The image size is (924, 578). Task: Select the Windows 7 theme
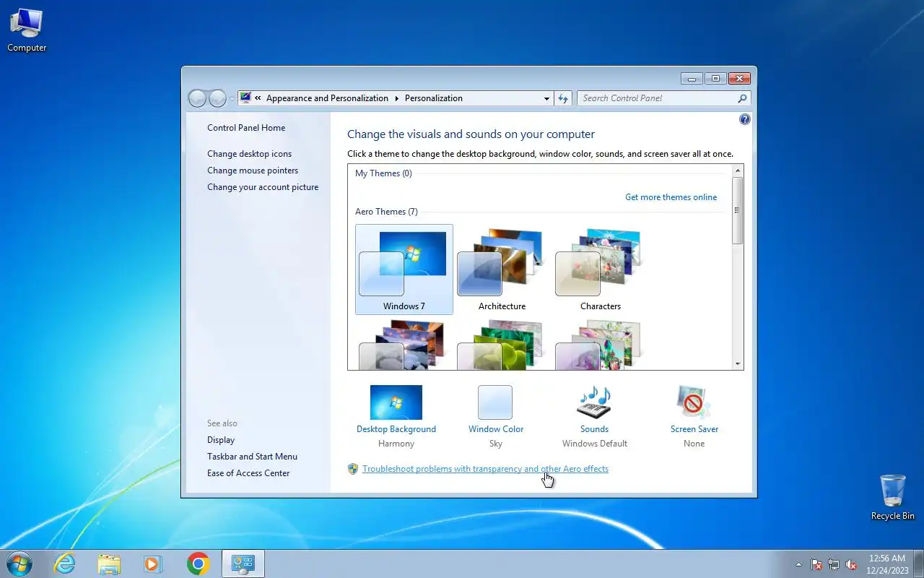(404, 269)
